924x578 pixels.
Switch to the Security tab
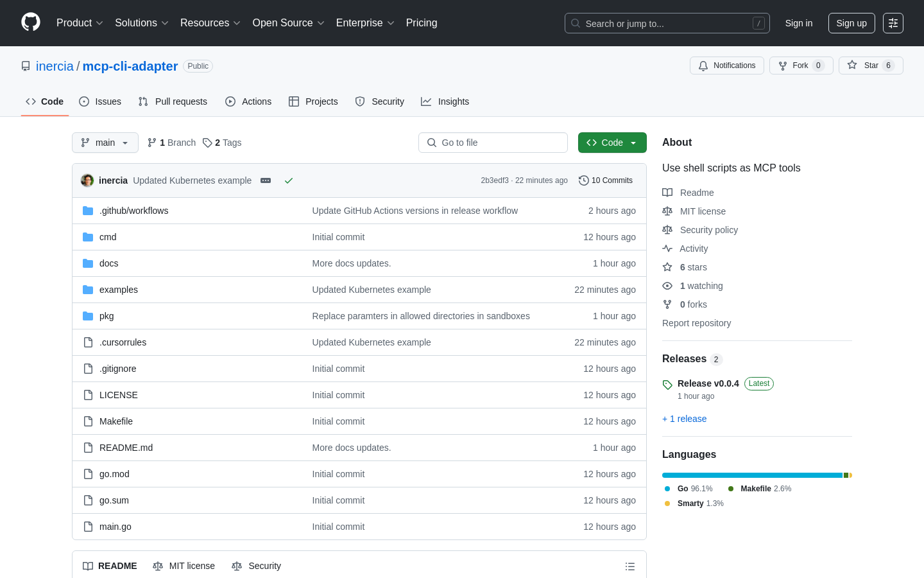pyautogui.click(x=380, y=101)
